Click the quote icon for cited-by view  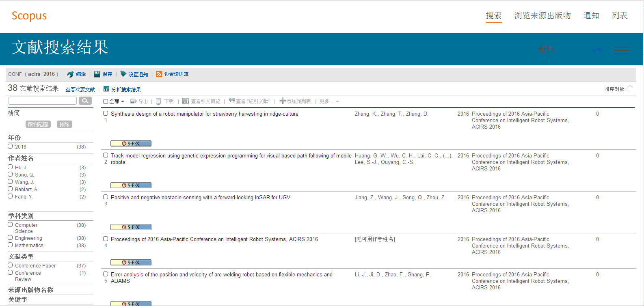[x=232, y=101]
